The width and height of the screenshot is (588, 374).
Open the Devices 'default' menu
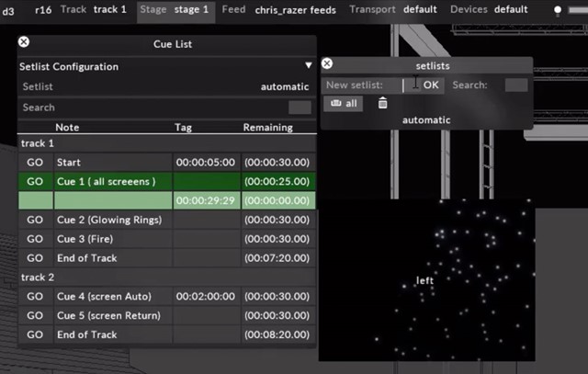click(489, 9)
